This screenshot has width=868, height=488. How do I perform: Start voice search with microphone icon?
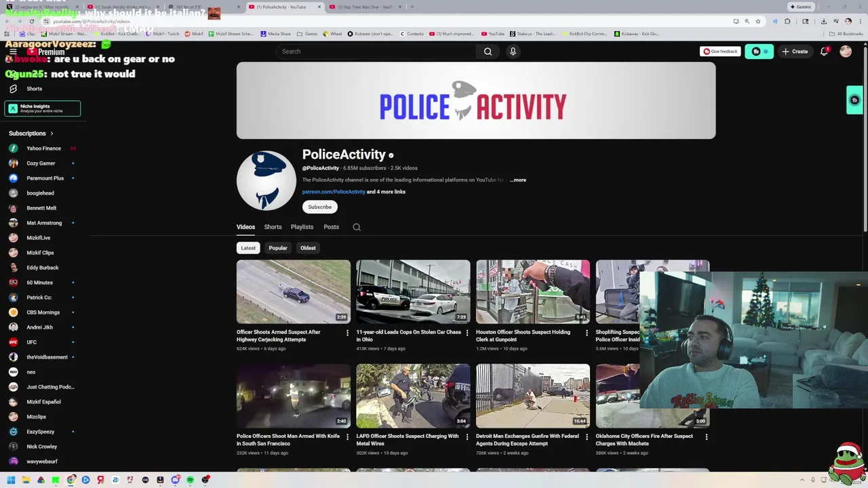point(513,52)
